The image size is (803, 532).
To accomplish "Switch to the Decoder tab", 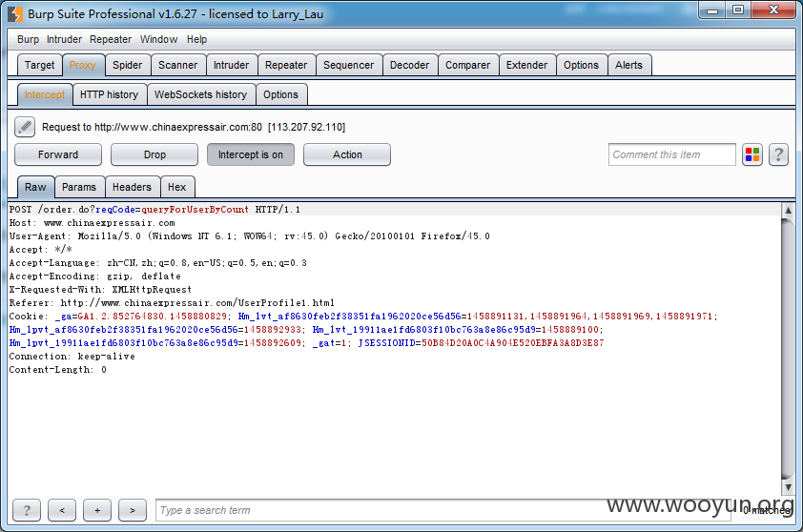I will [409, 65].
